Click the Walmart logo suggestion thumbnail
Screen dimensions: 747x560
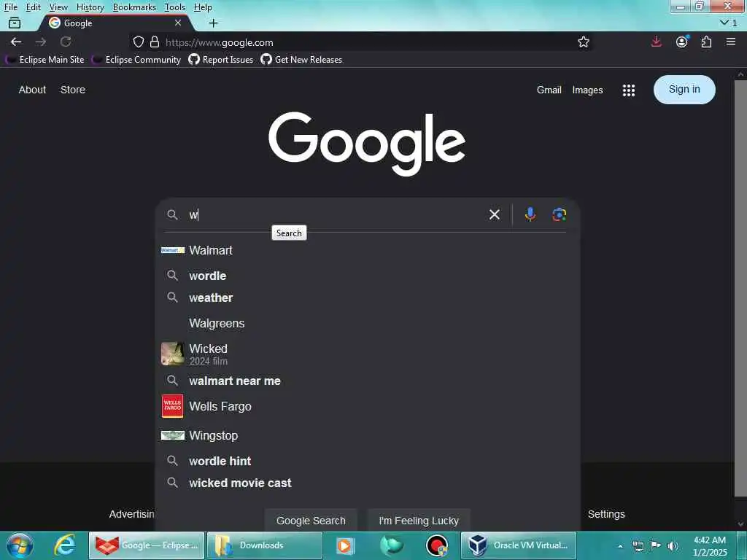172,250
